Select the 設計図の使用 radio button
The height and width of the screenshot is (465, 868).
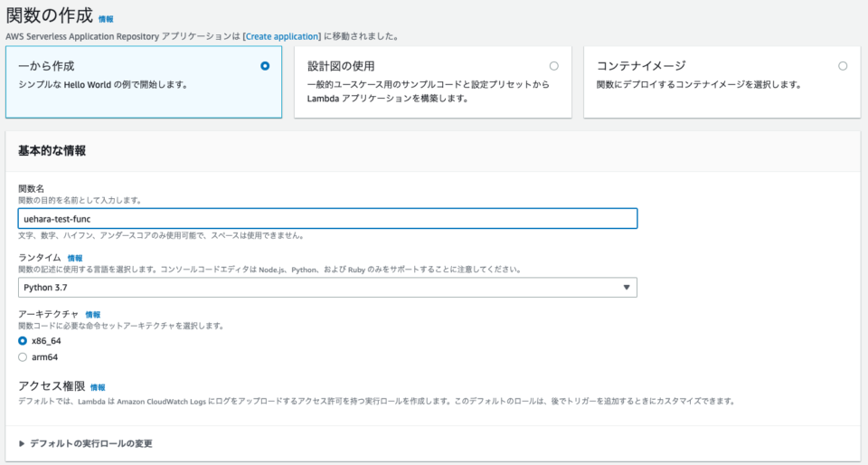point(553,66)
